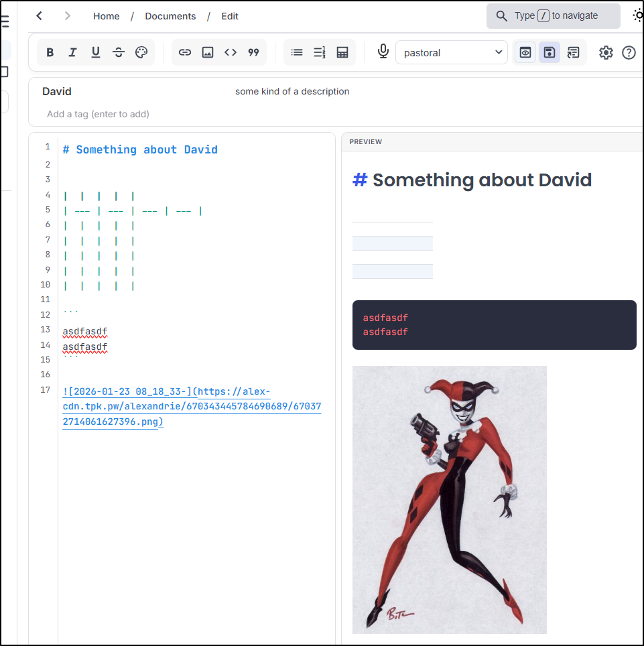Insert a code block
Screen dimensions: 644x646
point(231,52)
